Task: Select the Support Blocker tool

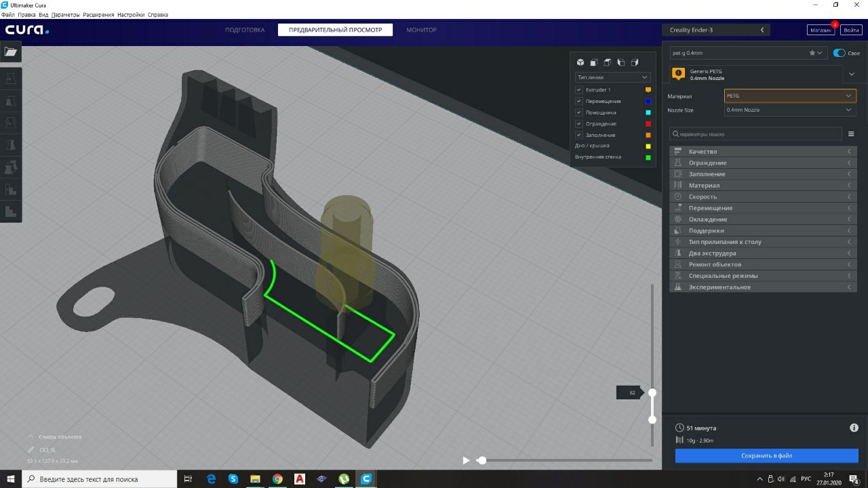Action: coord(11,189)
